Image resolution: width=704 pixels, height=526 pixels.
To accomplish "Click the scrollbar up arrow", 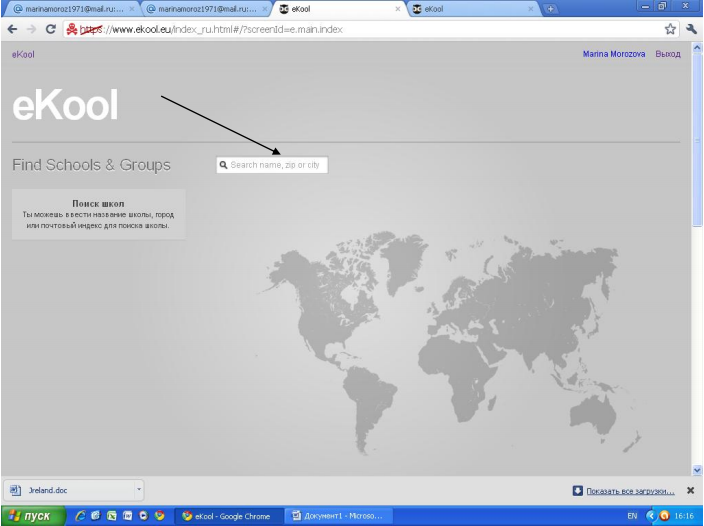I will point(697,47).
